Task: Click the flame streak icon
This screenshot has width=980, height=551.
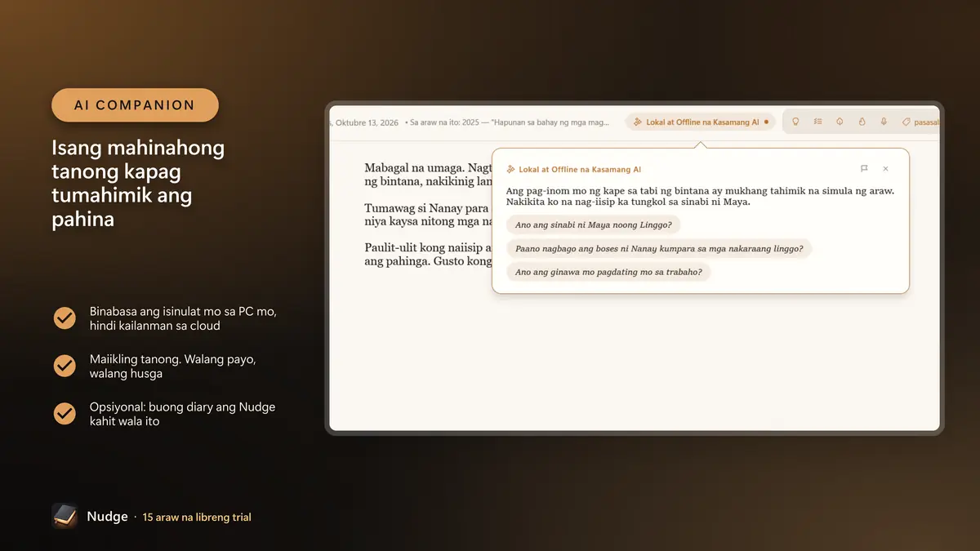Action: pyautogui.click(x=862, y=122)
